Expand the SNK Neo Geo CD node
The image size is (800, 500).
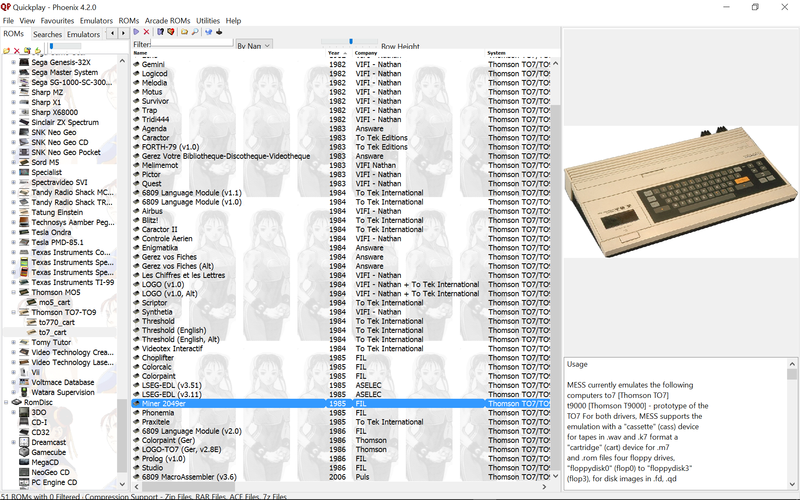[x=13, y=142]
